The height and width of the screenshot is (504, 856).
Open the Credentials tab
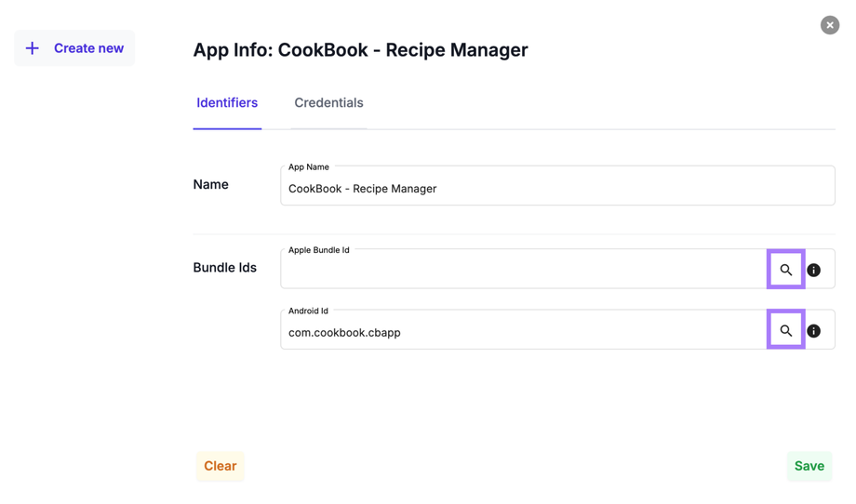(x=328, y=103)
